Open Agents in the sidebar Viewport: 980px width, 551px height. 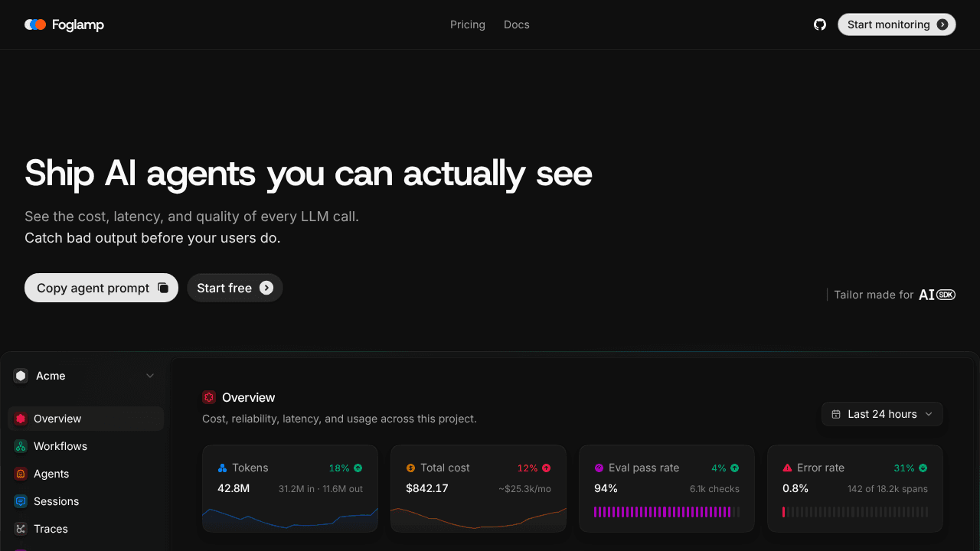pyautogui.click(x=86, y=474)
